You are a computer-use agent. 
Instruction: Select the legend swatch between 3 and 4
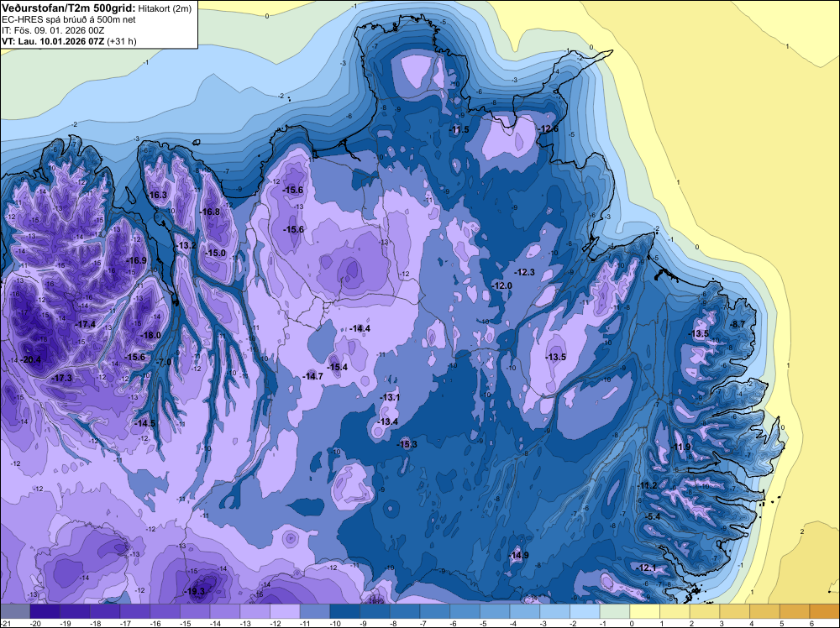(x=735, y=611)
